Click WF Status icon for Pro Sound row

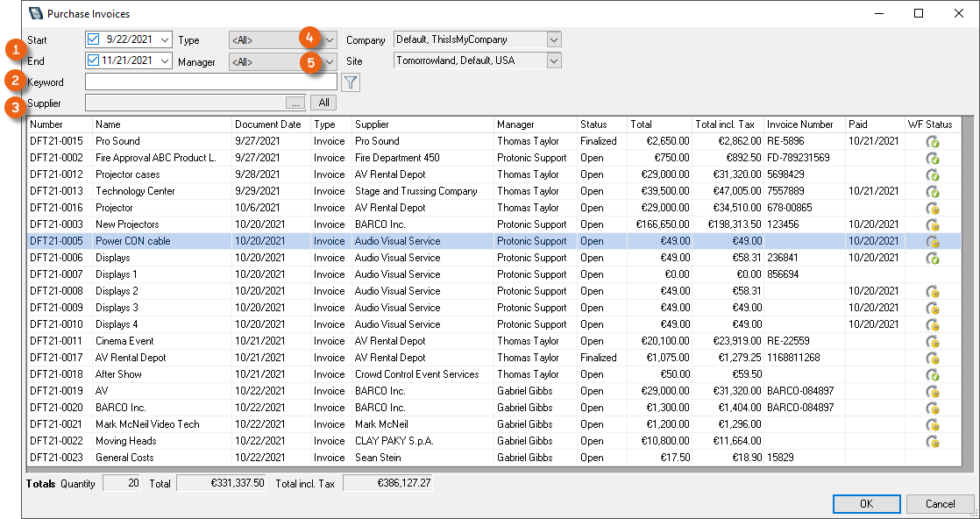click(x=934, y=141)
